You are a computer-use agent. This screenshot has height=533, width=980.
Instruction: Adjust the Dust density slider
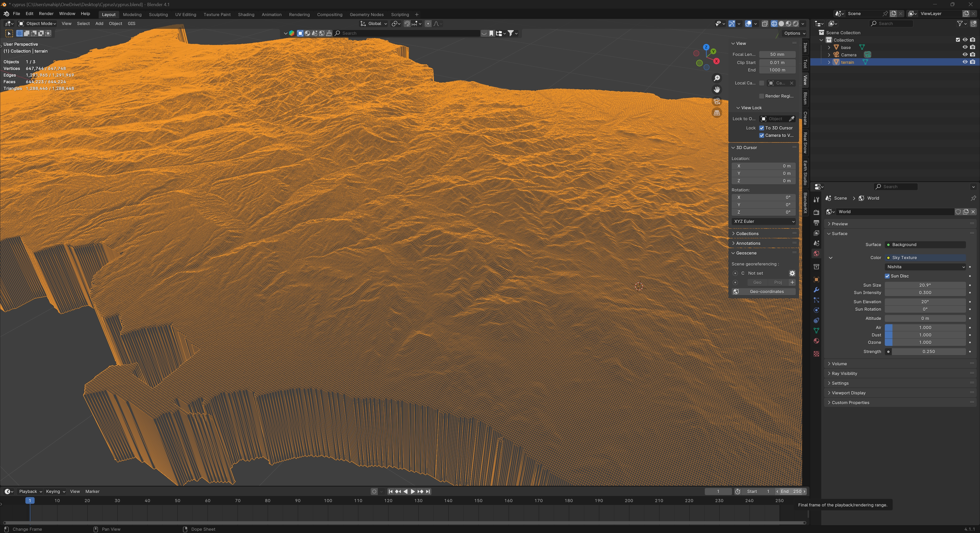[925, 335]
